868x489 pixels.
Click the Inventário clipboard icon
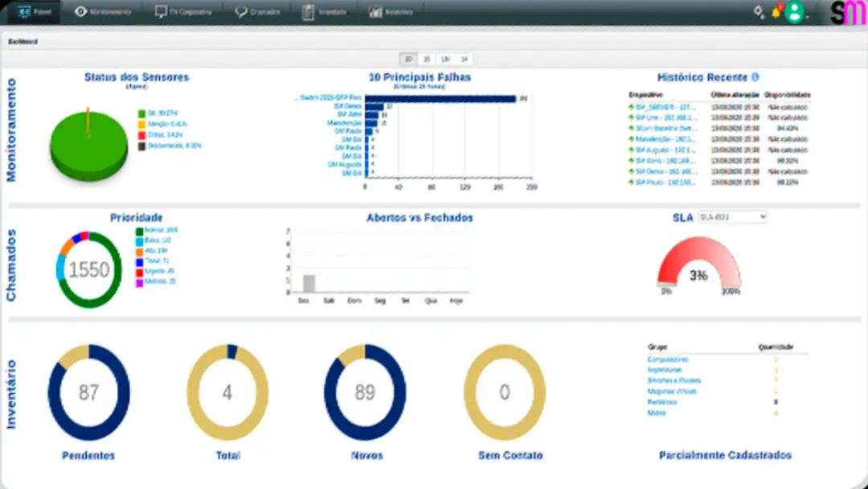[308, 12]
